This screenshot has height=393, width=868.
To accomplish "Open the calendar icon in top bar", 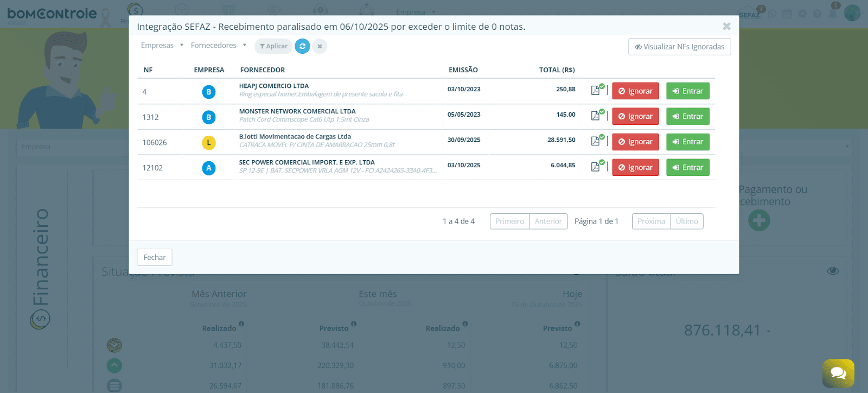I will pyautogui.click(x=787, y=14).
